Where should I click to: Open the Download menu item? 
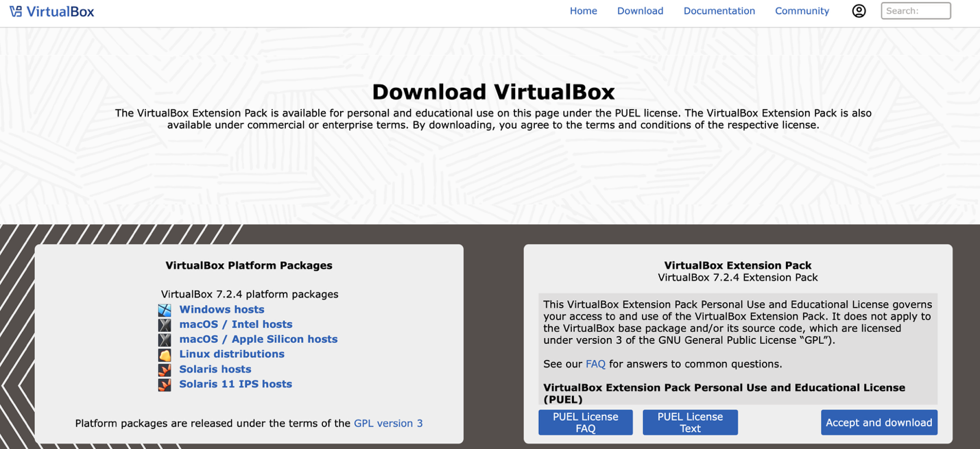point(640,11)
